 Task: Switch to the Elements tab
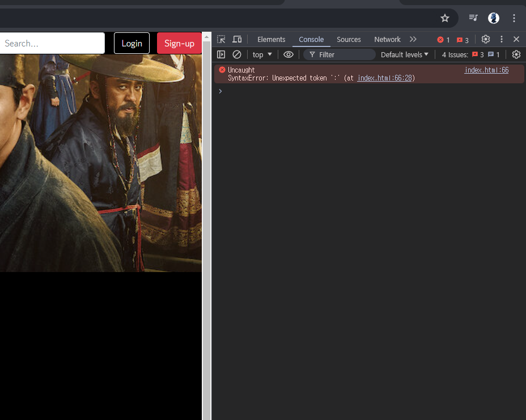[x=272, y=40]
